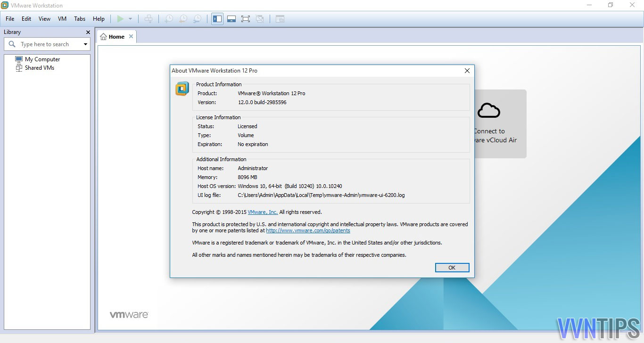644x343 pixels.
Task: Click the Take Snapshot clock icon
Action: 168,19
